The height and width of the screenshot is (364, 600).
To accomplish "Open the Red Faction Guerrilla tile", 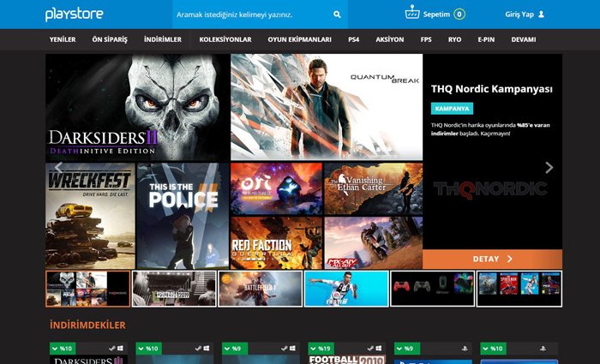I will click(277, 243).
